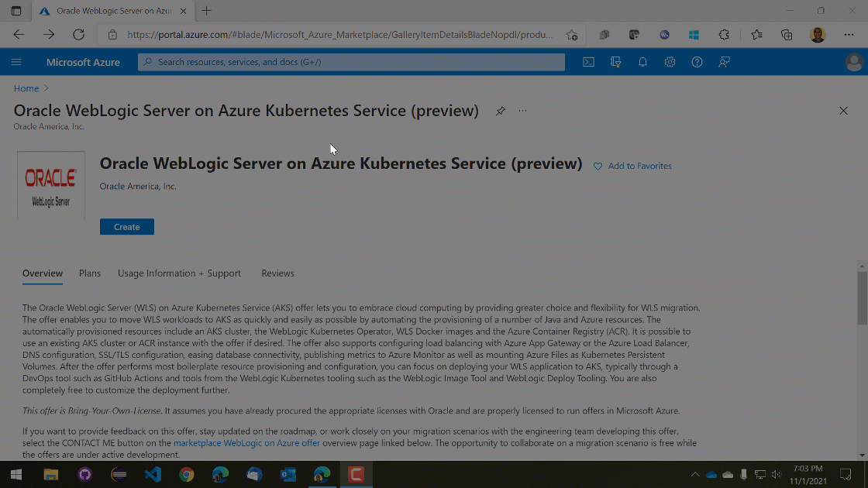The width and height of the screenshot is (868, 488).
Task: Pin the current blade
Action: coord(500,111)
